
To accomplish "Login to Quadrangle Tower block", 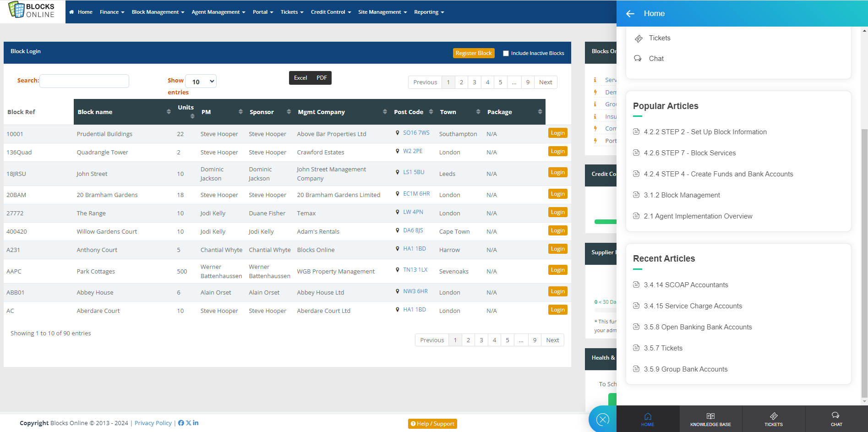I will 557,151.
